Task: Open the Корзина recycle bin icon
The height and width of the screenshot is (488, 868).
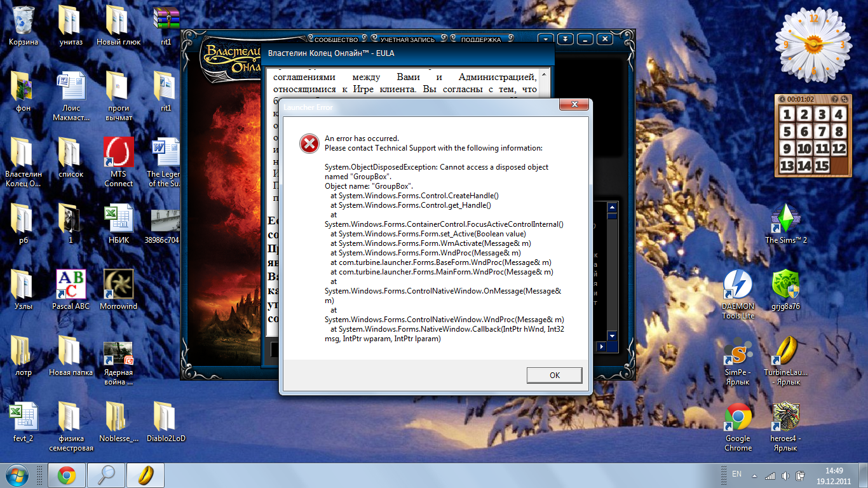Action: pyautogui.click(x=24, y=25)
